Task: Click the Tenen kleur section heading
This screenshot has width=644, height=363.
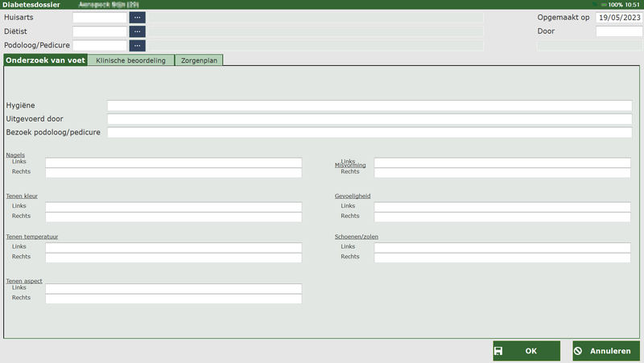Action: (x=22, y=196)
